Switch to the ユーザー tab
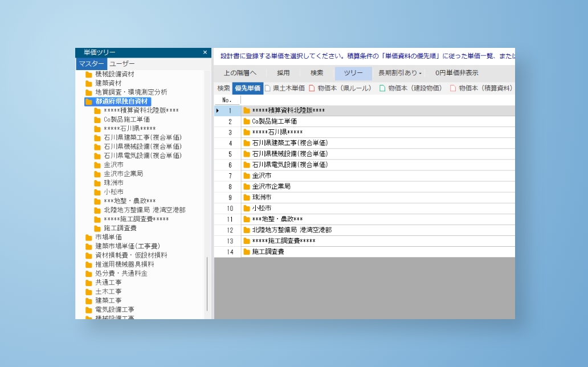 122,64
